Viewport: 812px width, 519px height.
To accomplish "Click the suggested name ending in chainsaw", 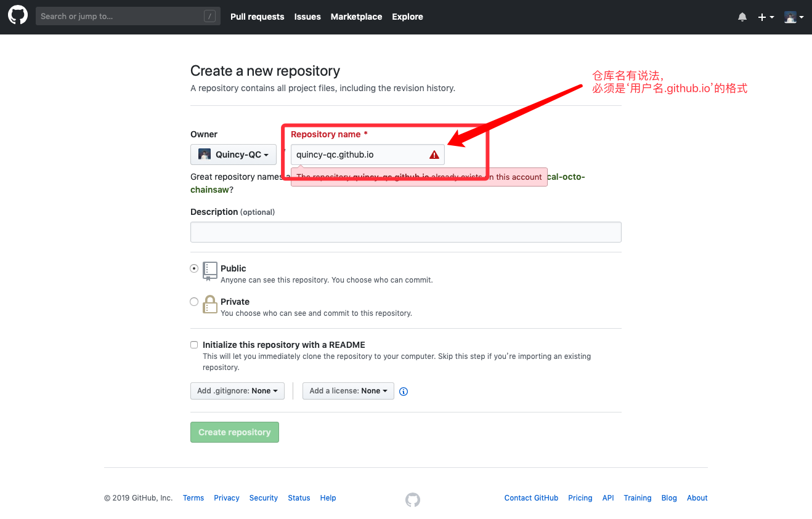I will click(209, 190).
